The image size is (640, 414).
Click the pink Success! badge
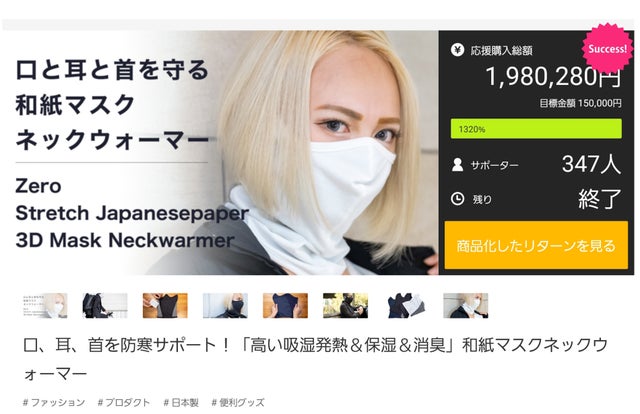click(607, 49)
